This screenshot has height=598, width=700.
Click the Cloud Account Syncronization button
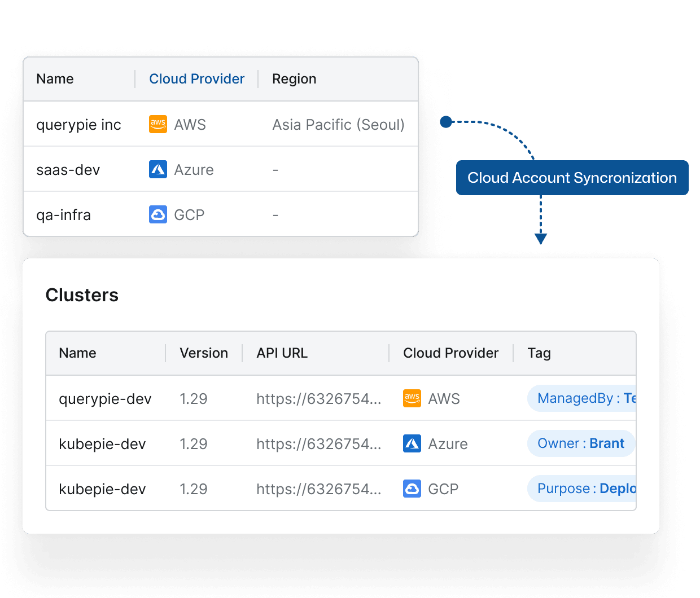pos(572,178)
